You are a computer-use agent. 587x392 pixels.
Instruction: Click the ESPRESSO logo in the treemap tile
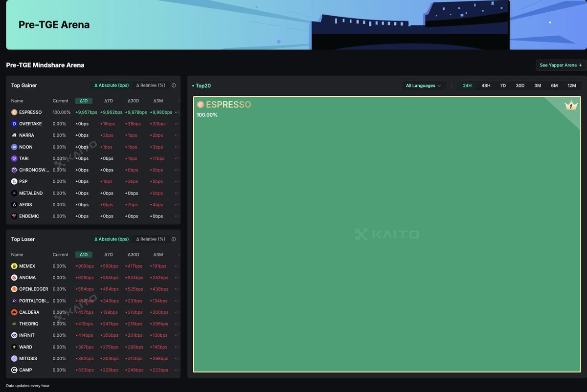tap(200, 105)
